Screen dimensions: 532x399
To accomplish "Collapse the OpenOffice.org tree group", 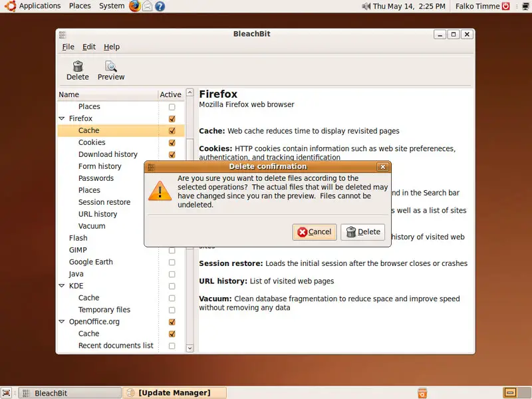I will point(62,321).
